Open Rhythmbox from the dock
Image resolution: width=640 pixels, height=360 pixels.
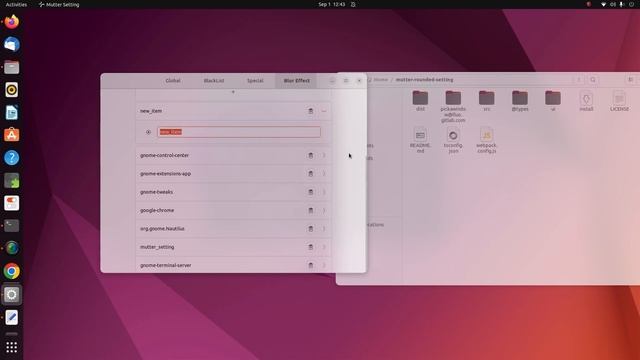coord(11,90)
